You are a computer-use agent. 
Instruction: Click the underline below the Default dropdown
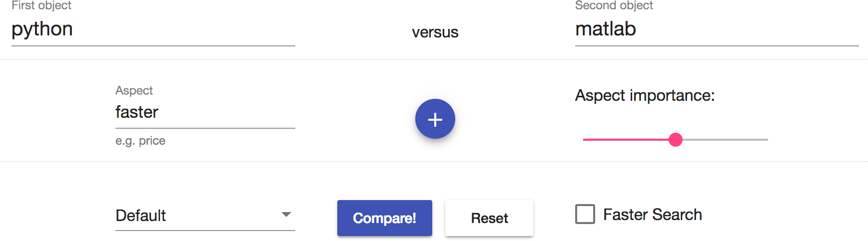click(x=205, y=230)
